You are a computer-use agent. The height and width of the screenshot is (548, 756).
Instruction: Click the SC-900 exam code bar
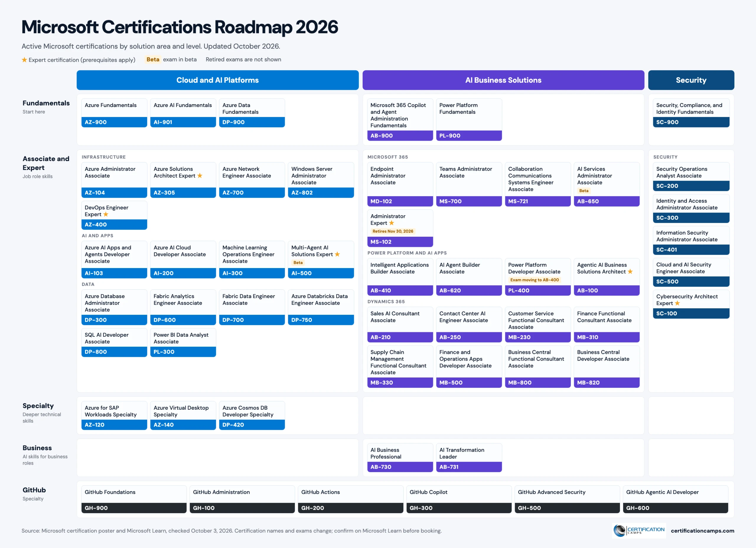pos(691,122)
